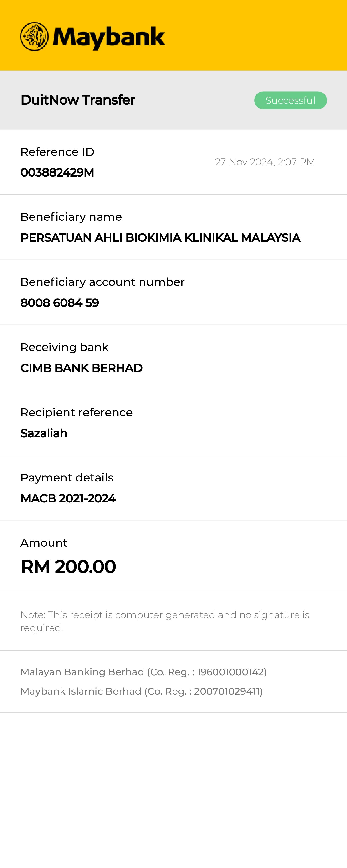Click the Maybank Islamic Berhad registration line

[x=142, y=691]
